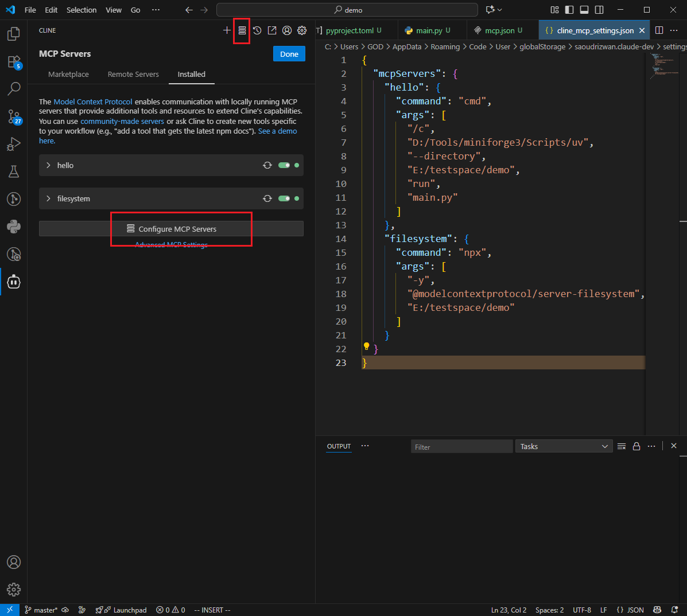Switch to the mcp.json editor tab

pyautogui.click(x=503, y=30)
